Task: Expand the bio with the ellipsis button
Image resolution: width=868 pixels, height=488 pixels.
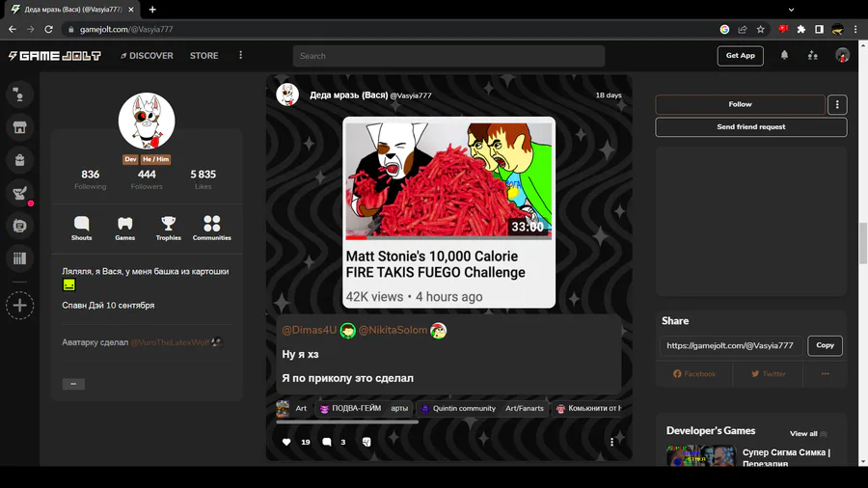Action: coord(73,384)
